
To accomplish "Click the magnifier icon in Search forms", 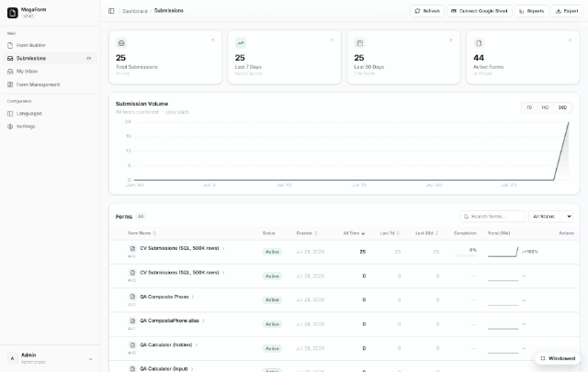I will (466, 217).
